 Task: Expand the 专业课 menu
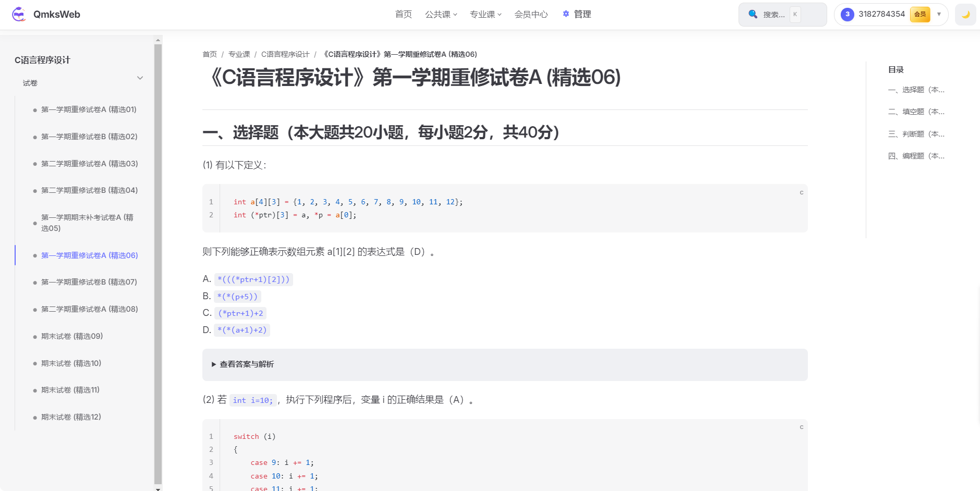(486, 15)
